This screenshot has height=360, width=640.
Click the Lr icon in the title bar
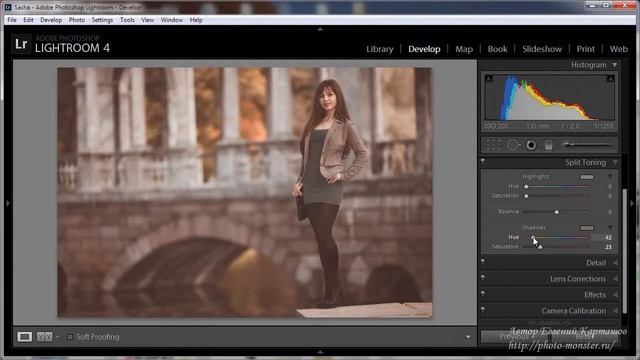[x=8, y=7]
